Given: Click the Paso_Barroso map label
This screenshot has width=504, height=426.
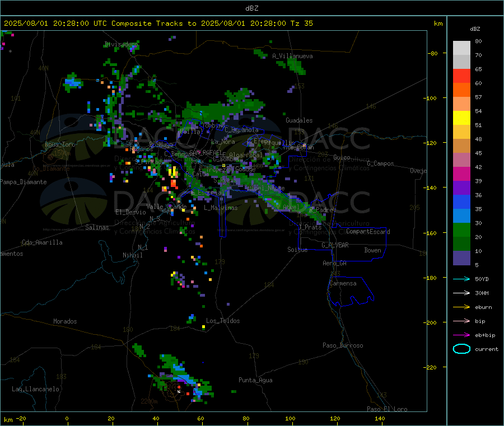Looking at the screenshot, I should click(343, 345).
